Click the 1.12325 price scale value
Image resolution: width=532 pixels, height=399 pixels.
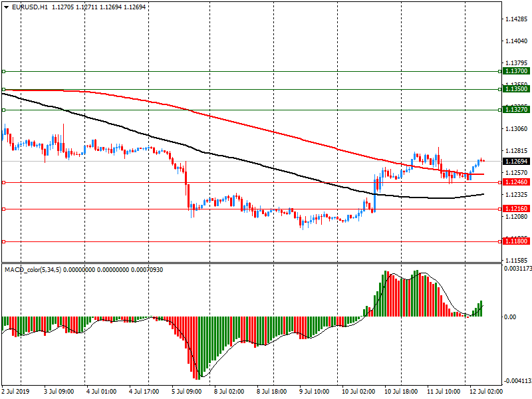[x=517, y=194]
